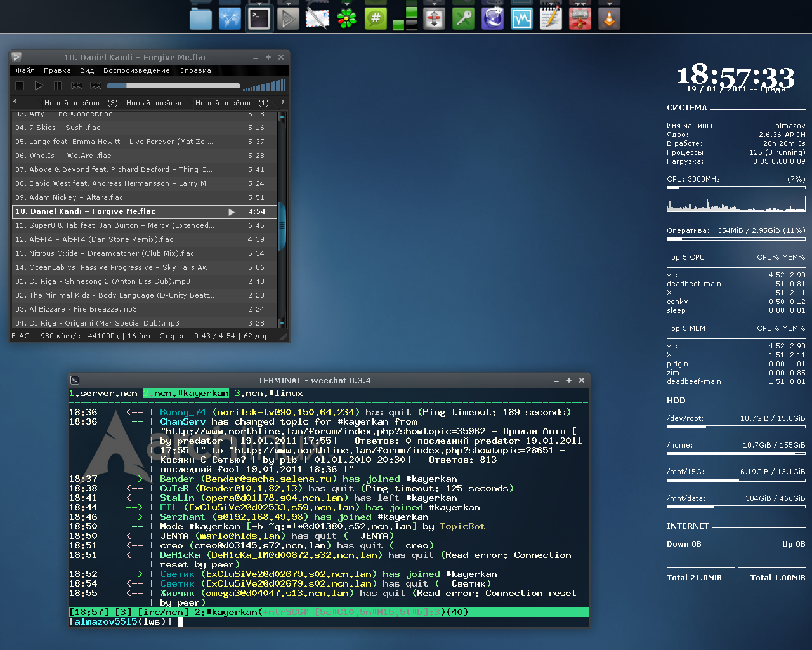Click the terminal window title icon
This screenshot has width=812, height=650.
tap(75, 380)
